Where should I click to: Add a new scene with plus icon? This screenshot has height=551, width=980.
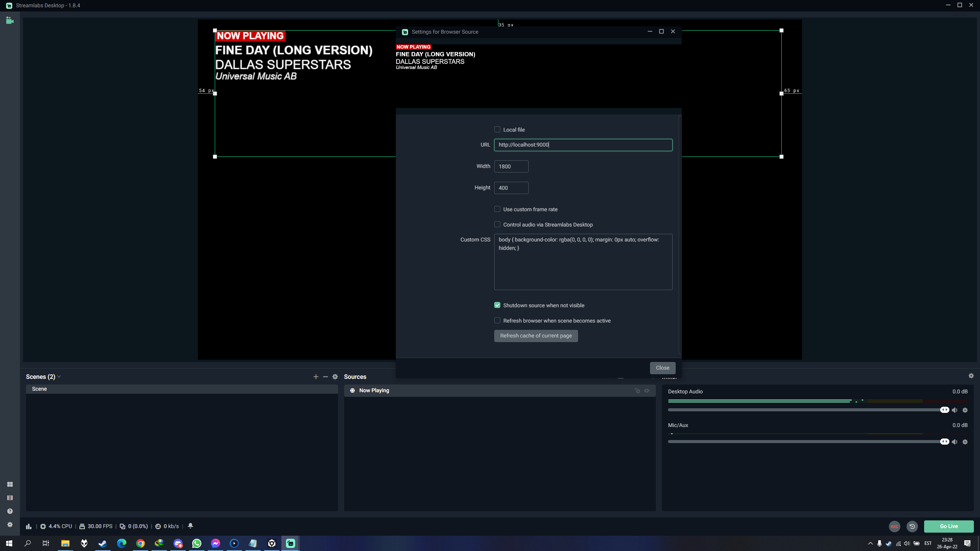click(x=316, y=377)
